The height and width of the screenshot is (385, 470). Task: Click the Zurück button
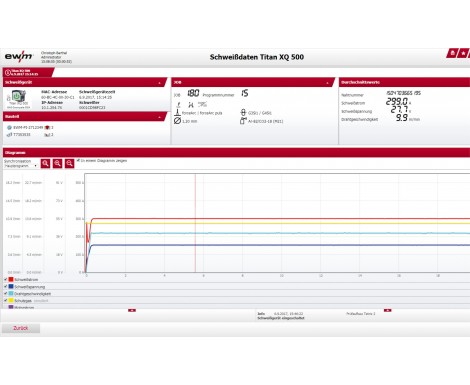pos(21,328)
